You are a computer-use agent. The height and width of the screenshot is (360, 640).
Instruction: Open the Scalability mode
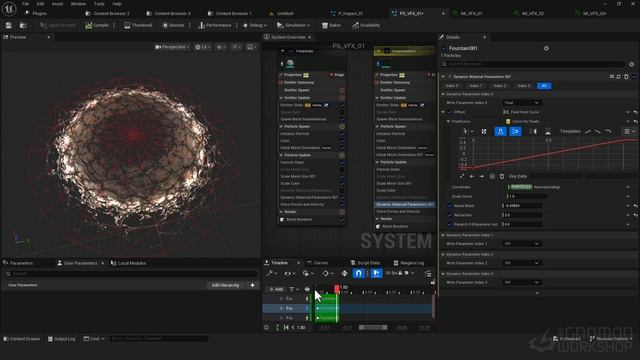point(366,25)
